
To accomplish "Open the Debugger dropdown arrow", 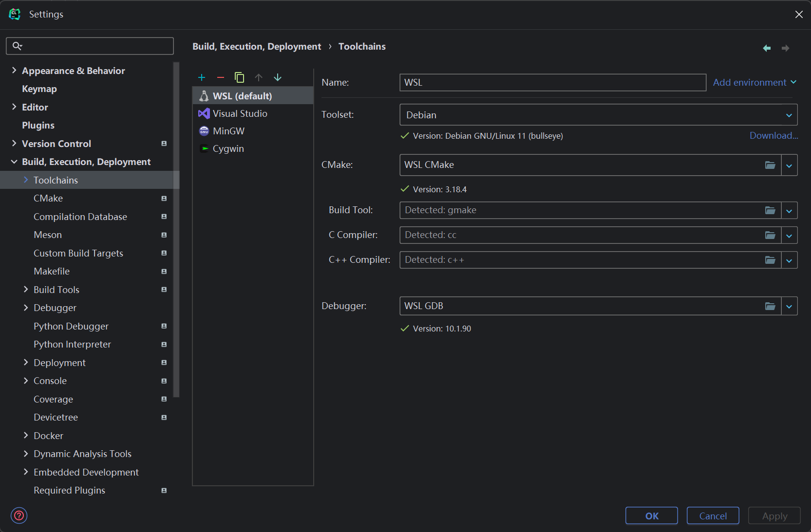I will [789, 306].
